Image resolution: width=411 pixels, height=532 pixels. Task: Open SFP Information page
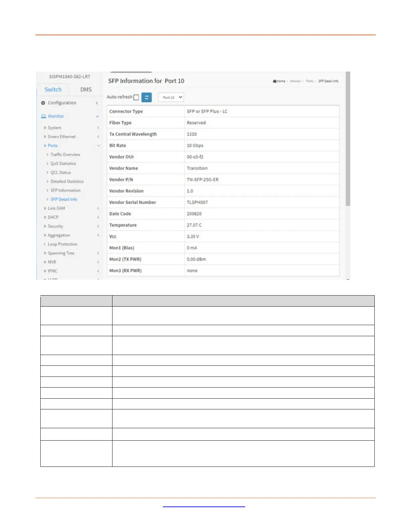65,190
